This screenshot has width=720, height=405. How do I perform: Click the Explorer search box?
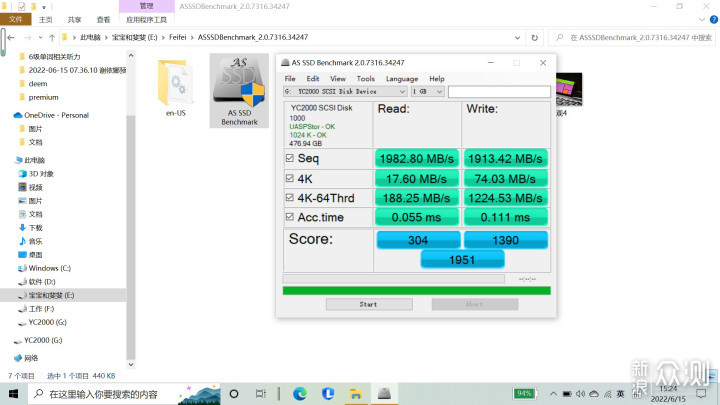633,38
